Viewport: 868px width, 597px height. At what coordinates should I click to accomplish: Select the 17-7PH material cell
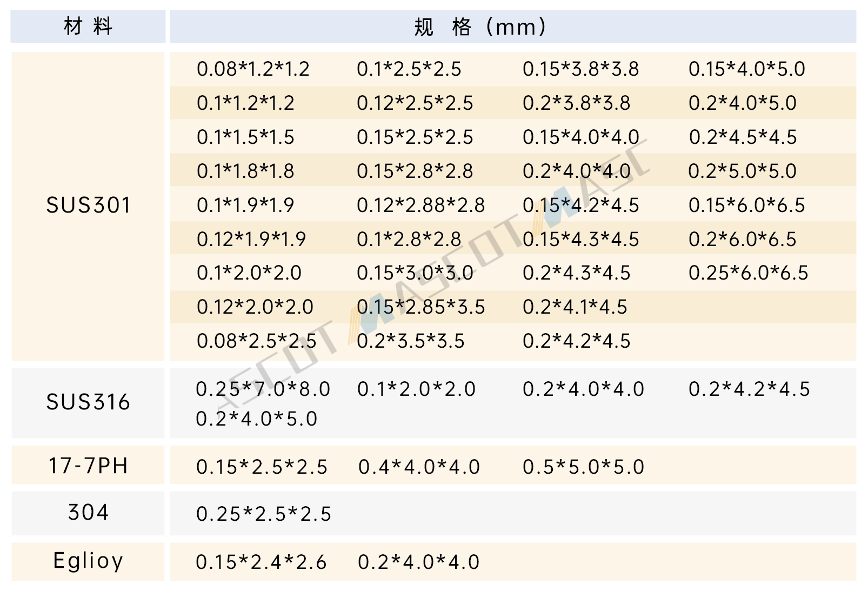pyautogui.click(x=88, y=466)
